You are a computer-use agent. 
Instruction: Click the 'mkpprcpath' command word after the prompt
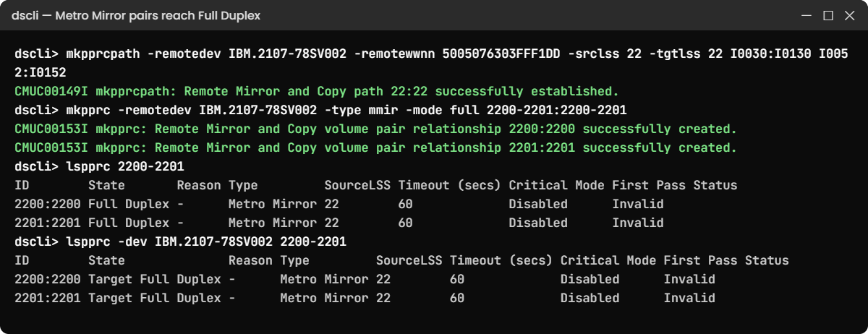(103, 54)
